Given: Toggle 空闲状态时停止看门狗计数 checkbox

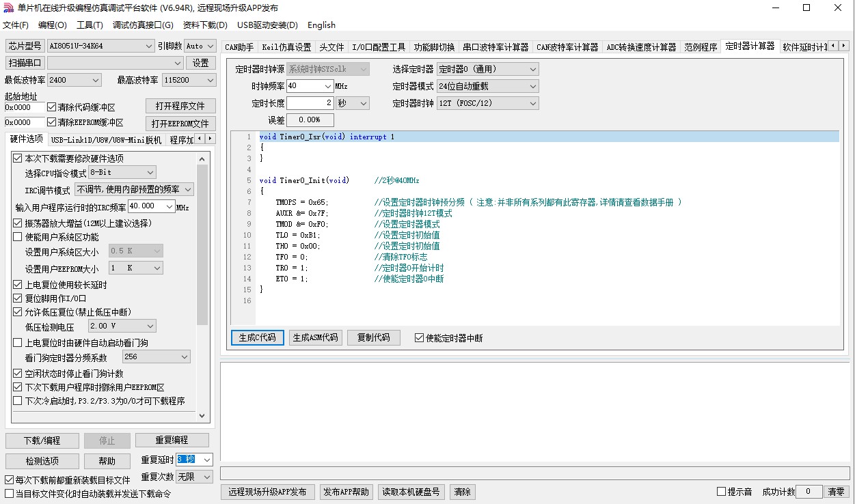Looking at the screenshot, I should tap(18, 374).
